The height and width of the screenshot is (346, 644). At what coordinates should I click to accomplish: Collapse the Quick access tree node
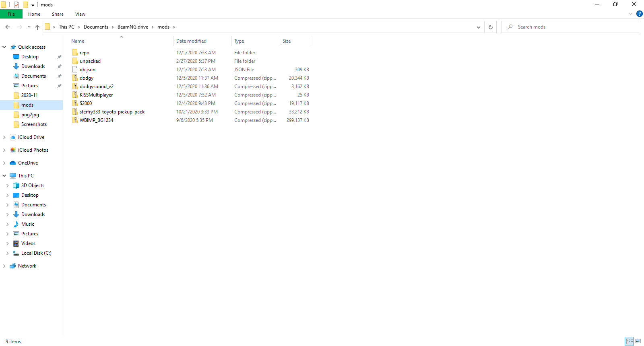(x=4, y=47)
